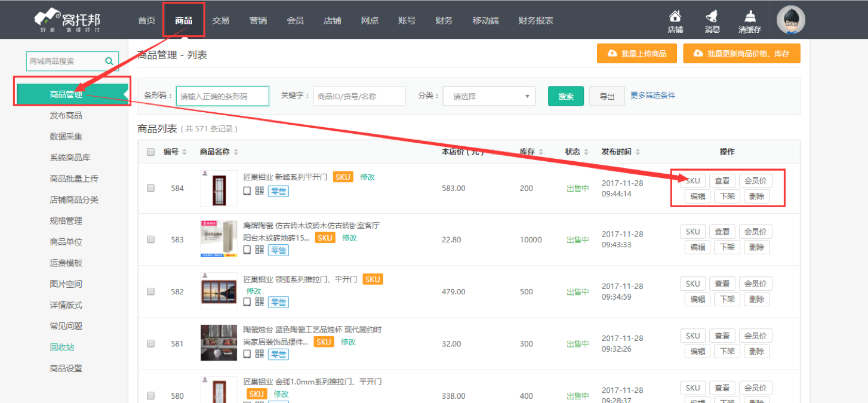Viewport: 868px width, 403px height.
Task: Click the 下架 button for product 584
Action: point(727,196)
